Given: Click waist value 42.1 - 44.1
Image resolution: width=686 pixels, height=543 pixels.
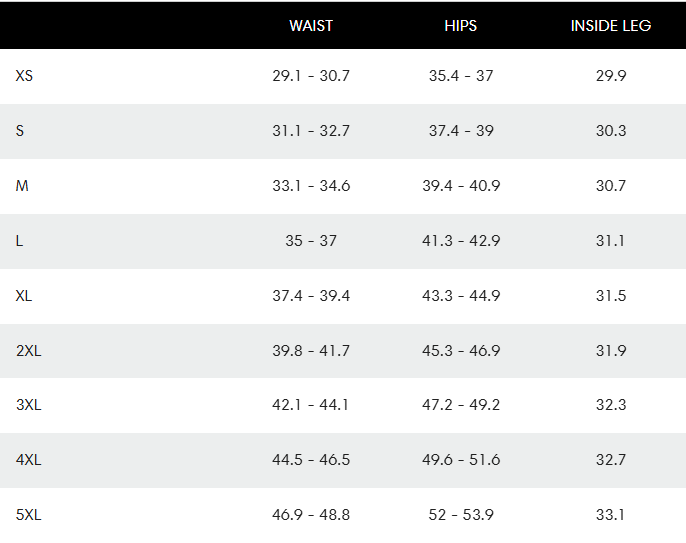Looking at the screenshot, I should pyautogui.click(x=311, y=405).
